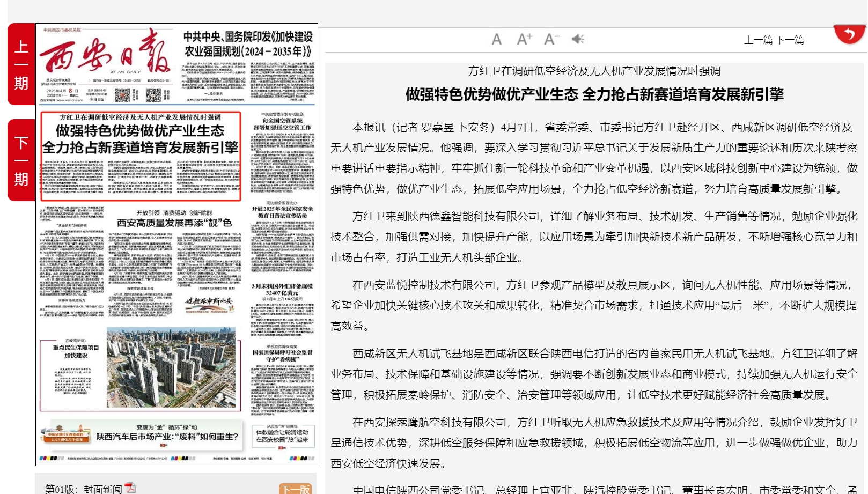The image size is (868, 494).
Task: Click the paragraph beginning 在西安蓝悦控制技术有限公司
Action: point(594,305)
